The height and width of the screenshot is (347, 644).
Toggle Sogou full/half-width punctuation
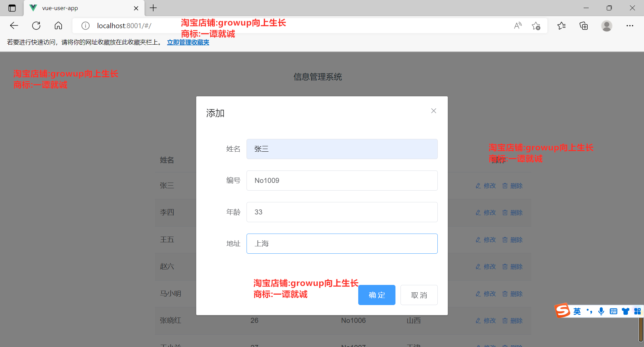(x=589, y=311)
